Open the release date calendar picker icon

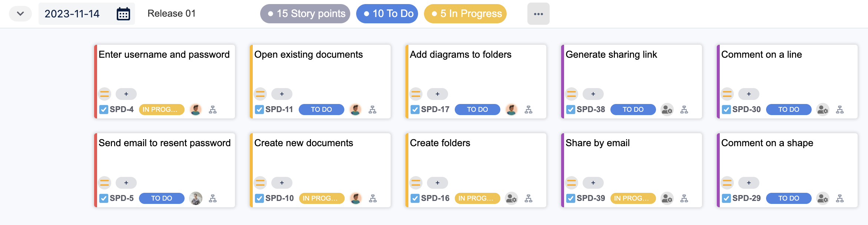coord(123,14)
